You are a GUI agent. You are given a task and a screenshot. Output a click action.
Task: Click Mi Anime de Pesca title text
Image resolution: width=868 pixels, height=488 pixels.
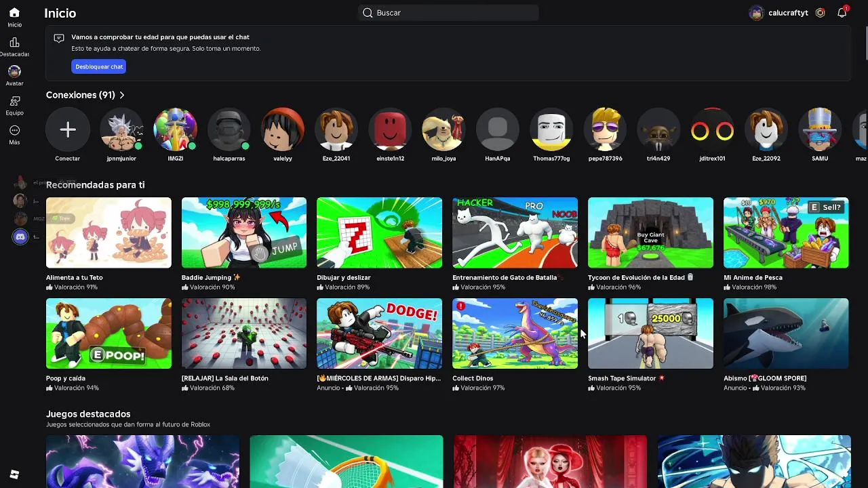coord(753,277)
